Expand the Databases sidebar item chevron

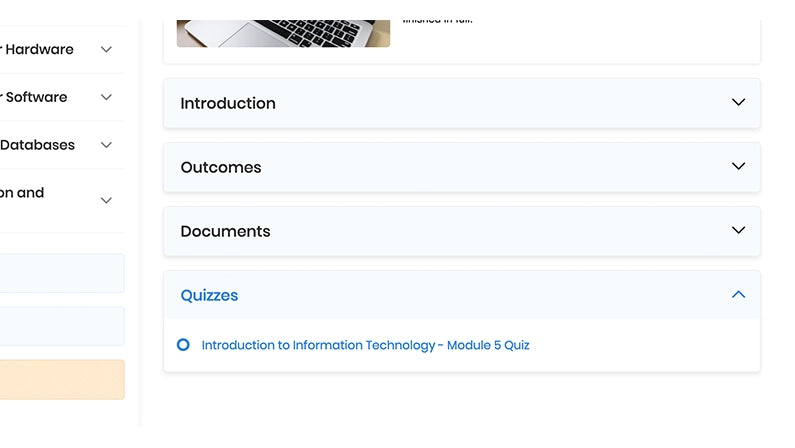(x=106, y=145)
